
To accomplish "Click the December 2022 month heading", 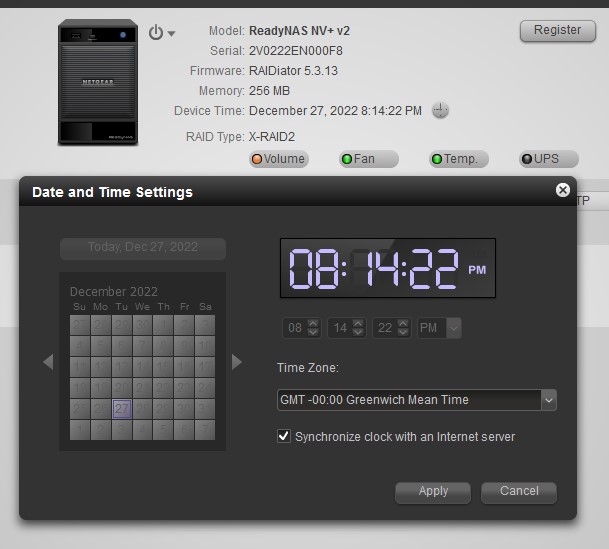I will tap(114, 292).
